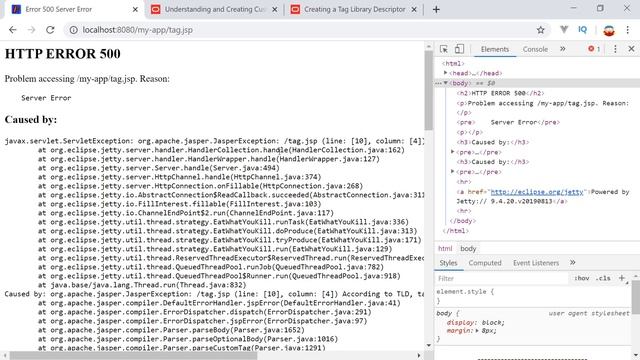Click the page's horizontal scrollbar thumb
The height and width of the screenshot is (360, 640).
[x=133, y=356]
